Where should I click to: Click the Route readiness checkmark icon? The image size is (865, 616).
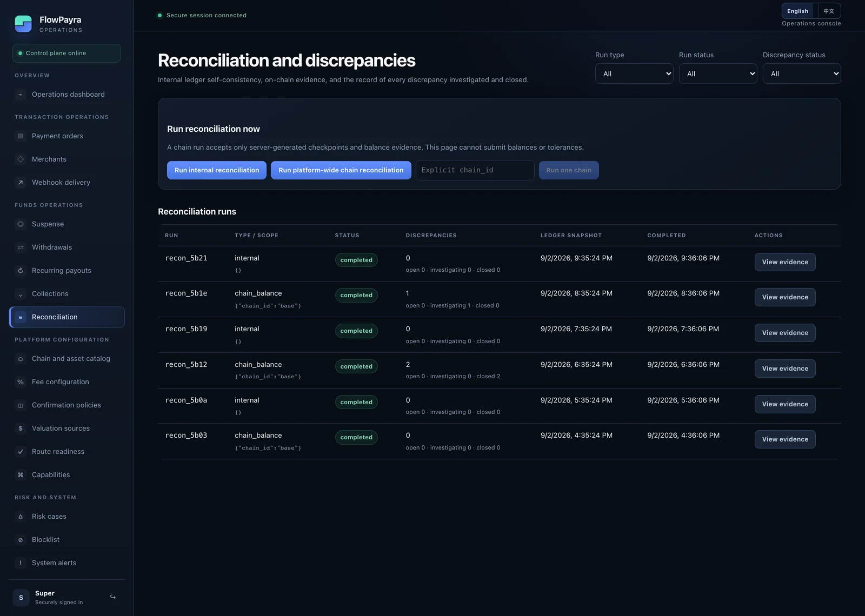click(21, 452)
